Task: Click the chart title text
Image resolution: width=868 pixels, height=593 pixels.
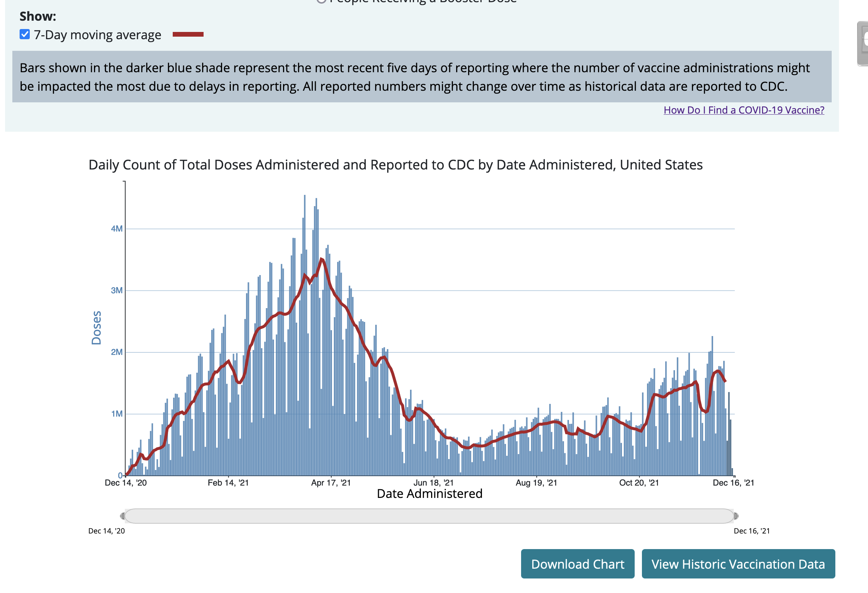Action: coord(396,165)
